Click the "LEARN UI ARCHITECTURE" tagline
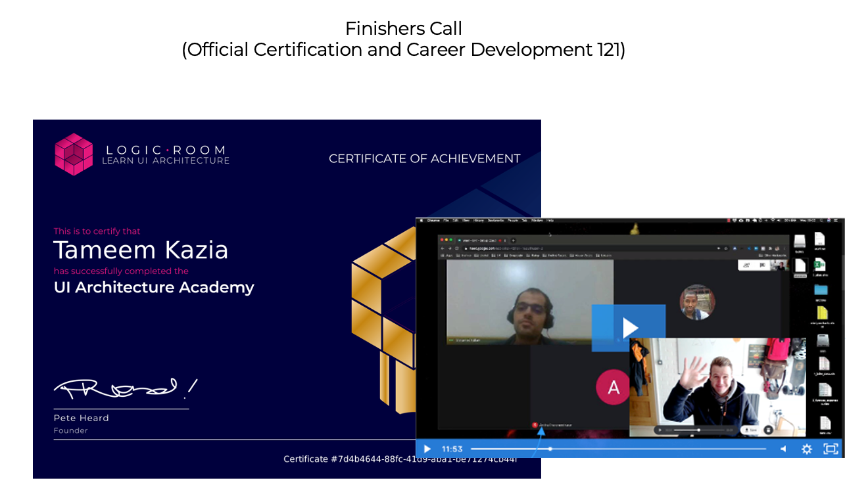 pos(166,161)
